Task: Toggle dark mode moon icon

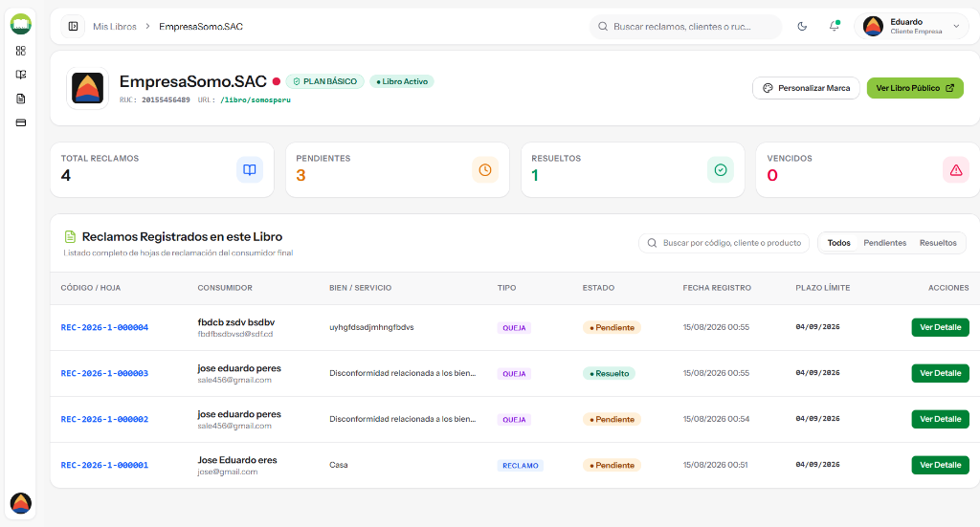Action: click(x=803, y=26)
